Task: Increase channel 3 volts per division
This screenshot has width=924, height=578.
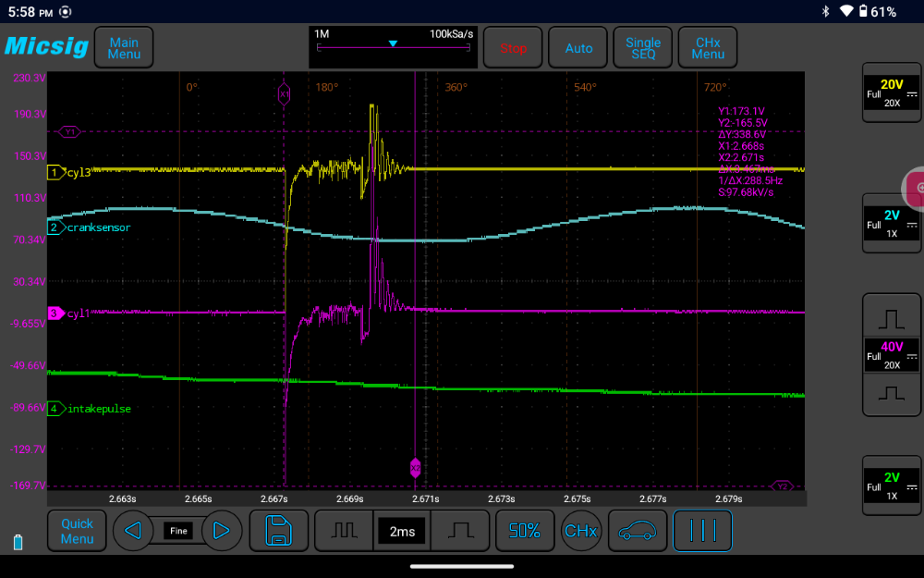Action: click(x=892, y=319)
